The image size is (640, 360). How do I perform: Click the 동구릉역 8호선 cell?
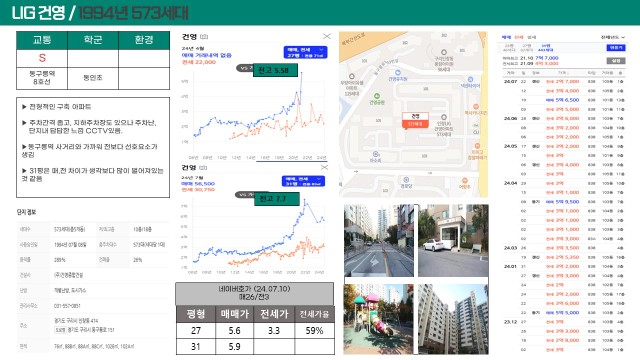point(42,78)
